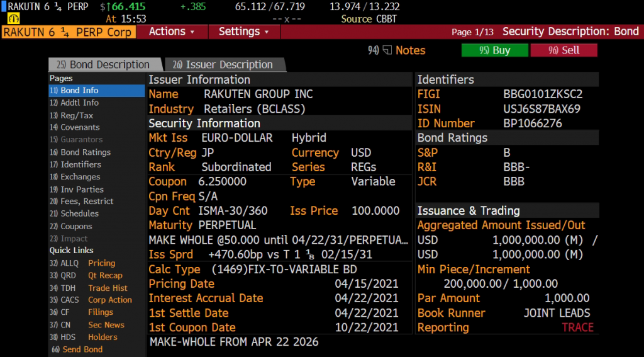Click the Par Amount 1,000.00 value
Screen dimensions: 644x357
pyautogui.click(x=567, y=298)
